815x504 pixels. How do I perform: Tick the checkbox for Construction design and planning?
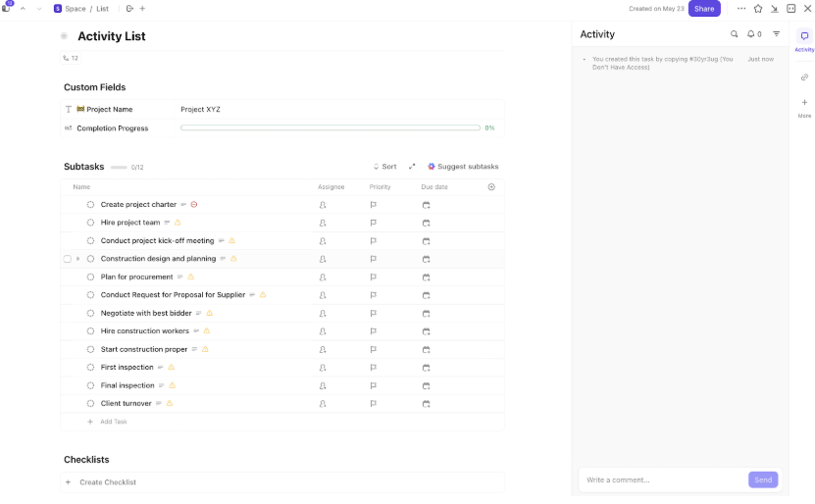[67, 259]
